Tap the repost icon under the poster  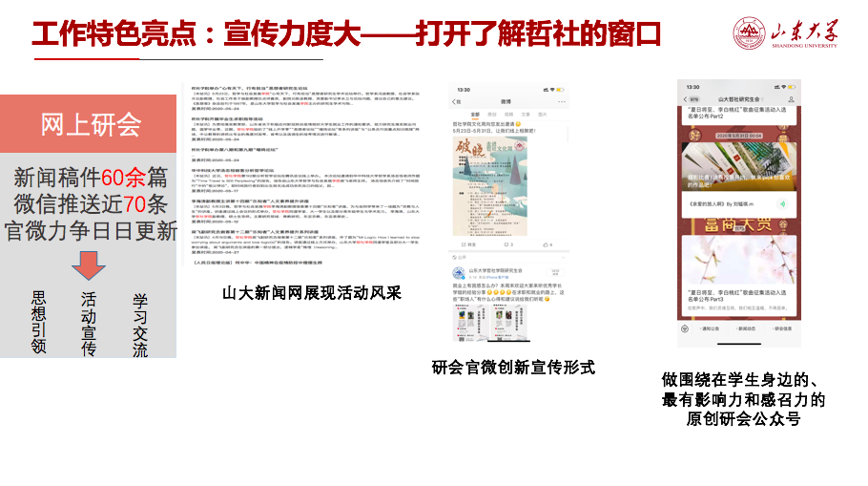point(466,244)
